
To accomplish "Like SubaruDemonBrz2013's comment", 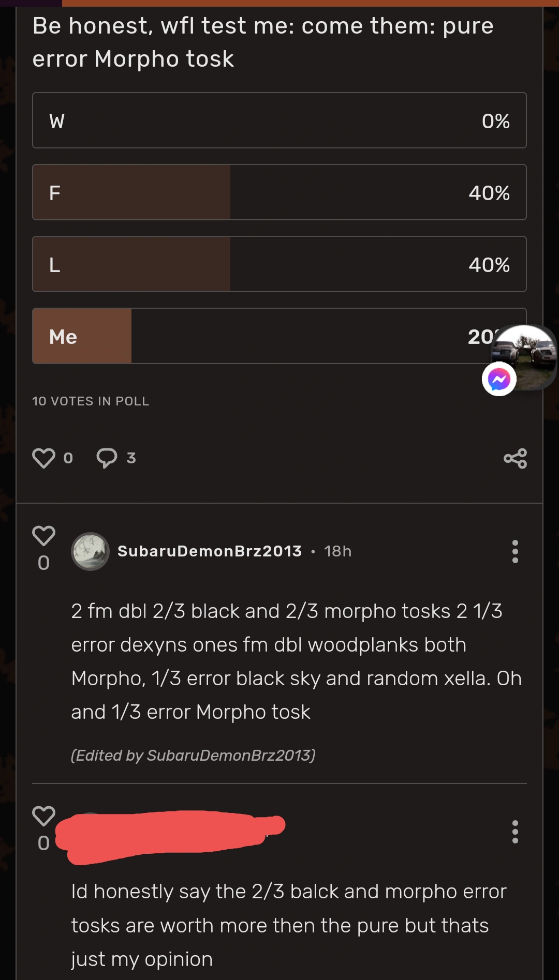I will coord(43,536).
